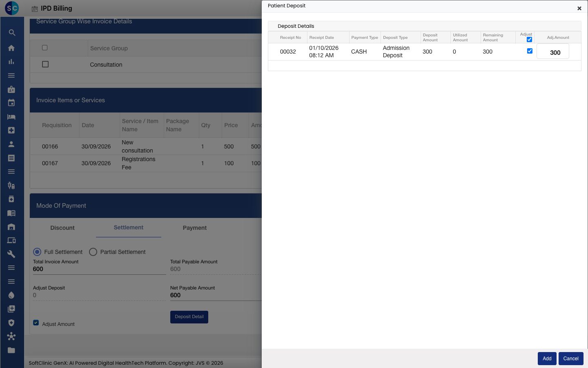This screenshot has height=368, width=588.
Task: Open the devices sidebar icon
Action: pyautogui.click(x=11, y=240)
